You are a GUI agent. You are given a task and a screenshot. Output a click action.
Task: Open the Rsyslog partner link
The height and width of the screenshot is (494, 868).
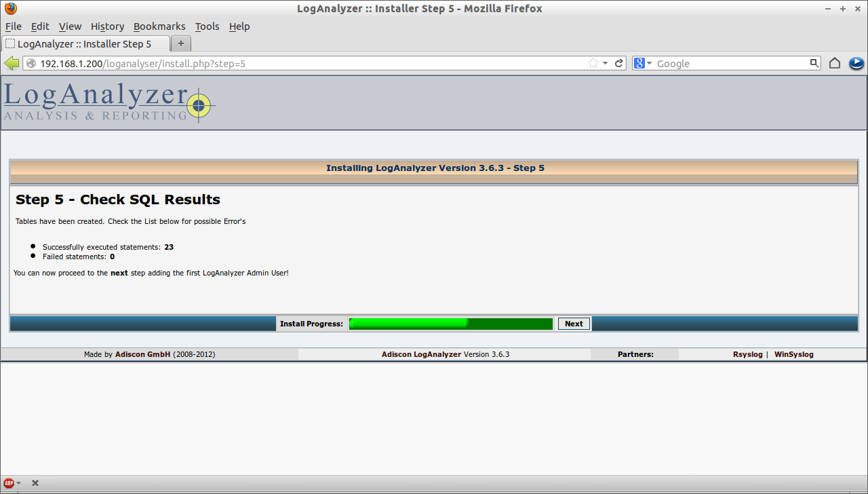point(747,354)
